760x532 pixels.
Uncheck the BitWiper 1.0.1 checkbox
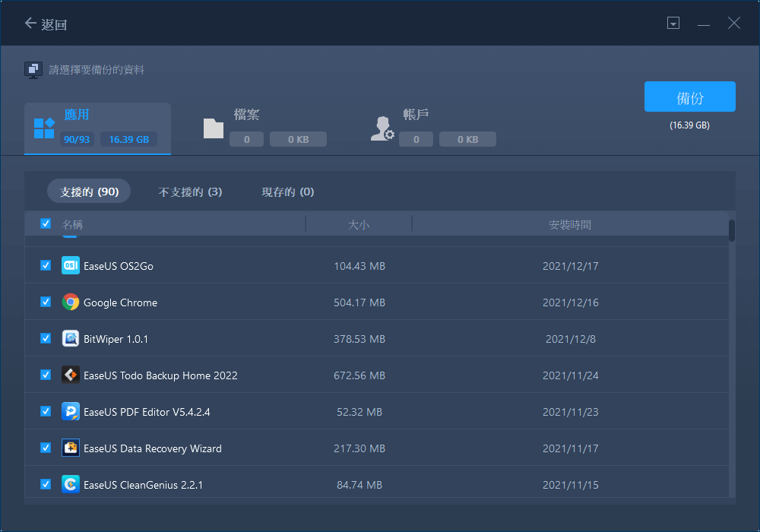(46, 338)
